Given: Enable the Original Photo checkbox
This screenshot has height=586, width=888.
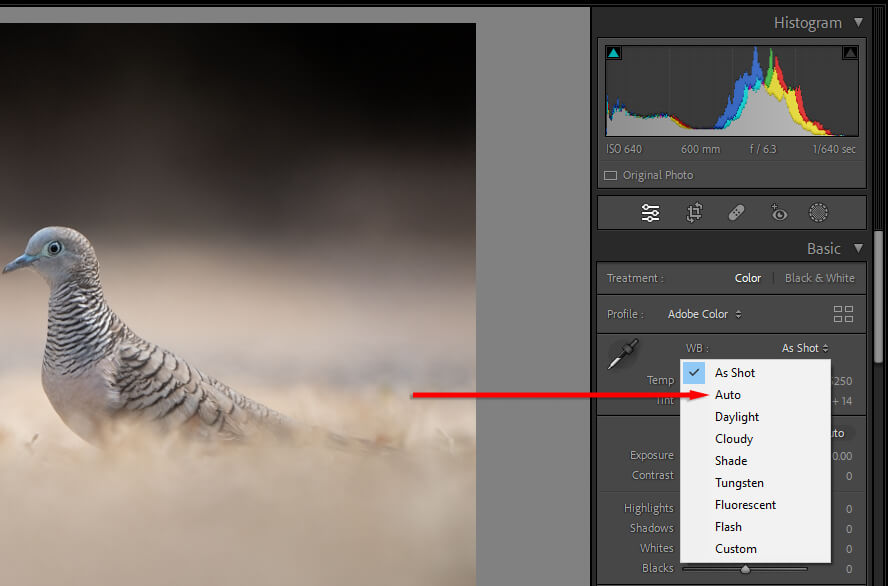Looking at the screenshot, I should [x=611, y=175].
